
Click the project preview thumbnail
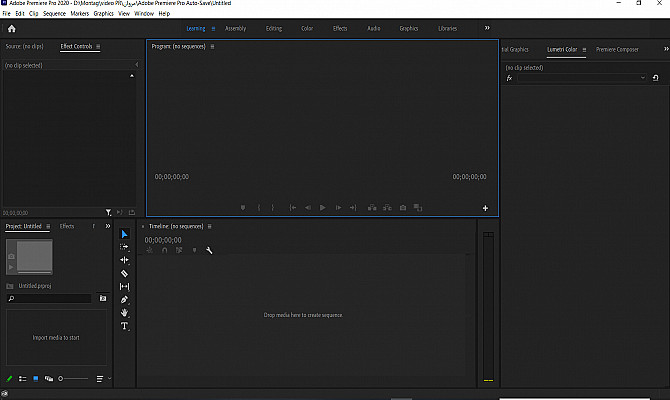point(29,256)
